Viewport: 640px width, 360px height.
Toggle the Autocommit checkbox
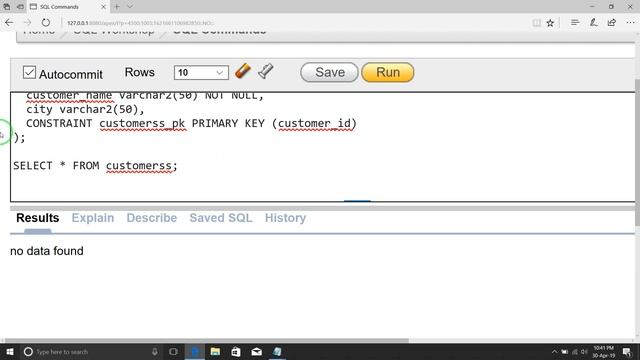(x=29, y=73)
